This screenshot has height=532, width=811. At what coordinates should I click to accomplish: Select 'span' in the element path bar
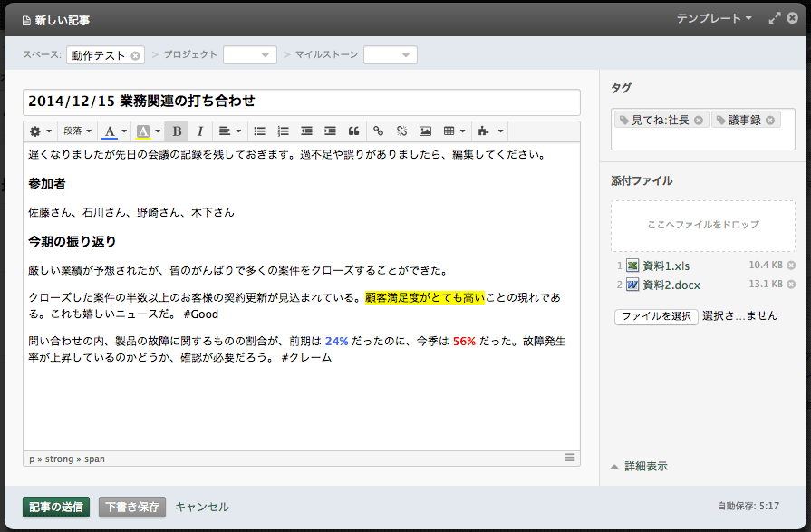click(94, 459)
